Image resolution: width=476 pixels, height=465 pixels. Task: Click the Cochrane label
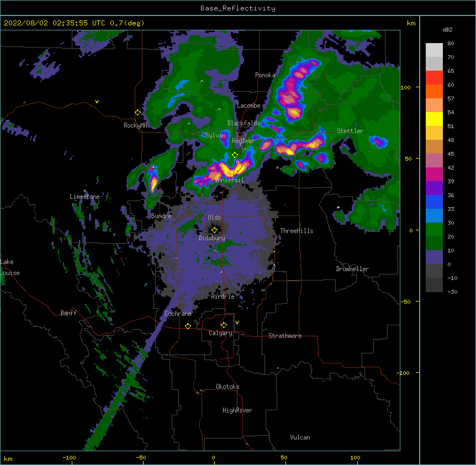click(178, 314)
